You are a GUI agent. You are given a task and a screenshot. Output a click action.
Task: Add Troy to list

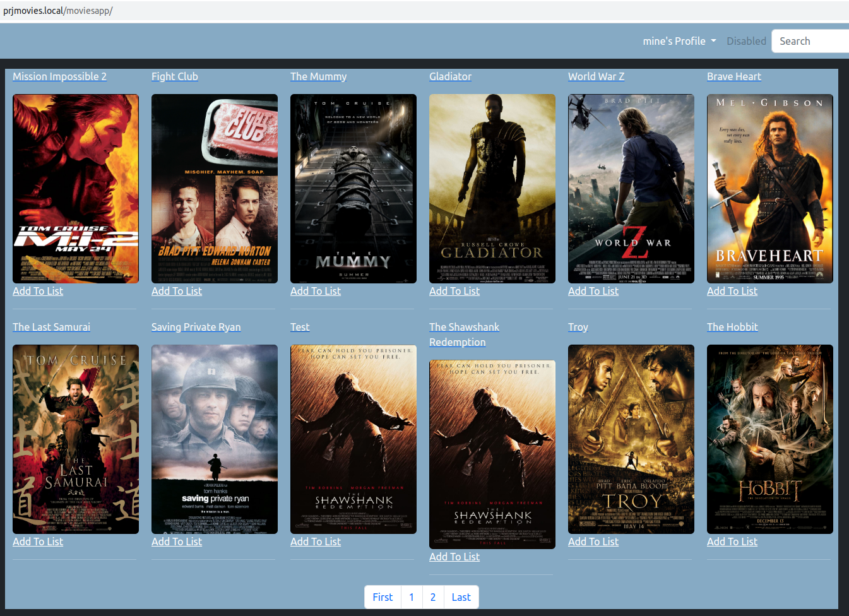(593, 542)
